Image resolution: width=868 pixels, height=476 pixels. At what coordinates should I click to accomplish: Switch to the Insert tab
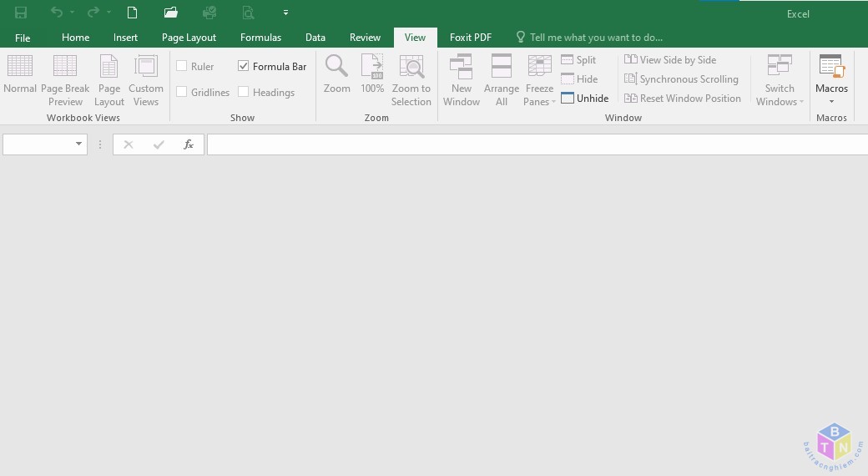(x=126, y=38)
